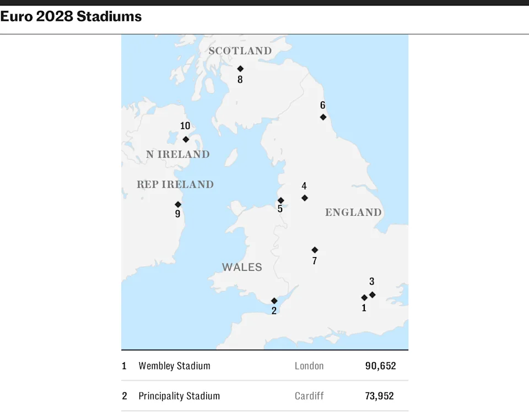This screenshot has height=420, width=529.
Task: Select map marker 5 on the coast
Action: 281,200
